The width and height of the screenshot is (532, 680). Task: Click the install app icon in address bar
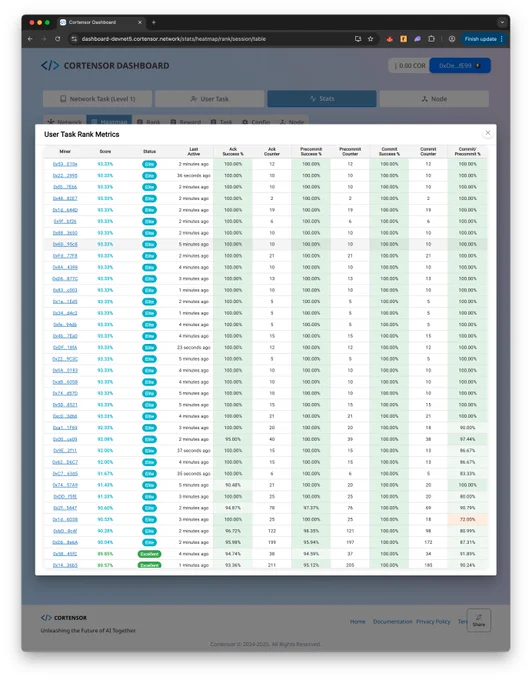[358, 39]
